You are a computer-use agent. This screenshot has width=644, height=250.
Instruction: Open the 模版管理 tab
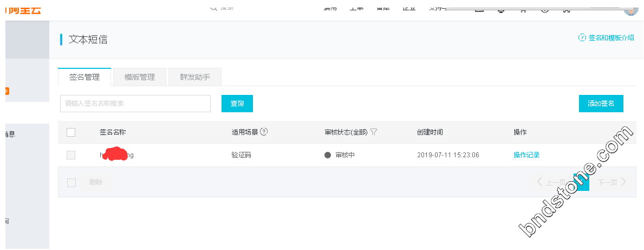click(x=140, y=77)
